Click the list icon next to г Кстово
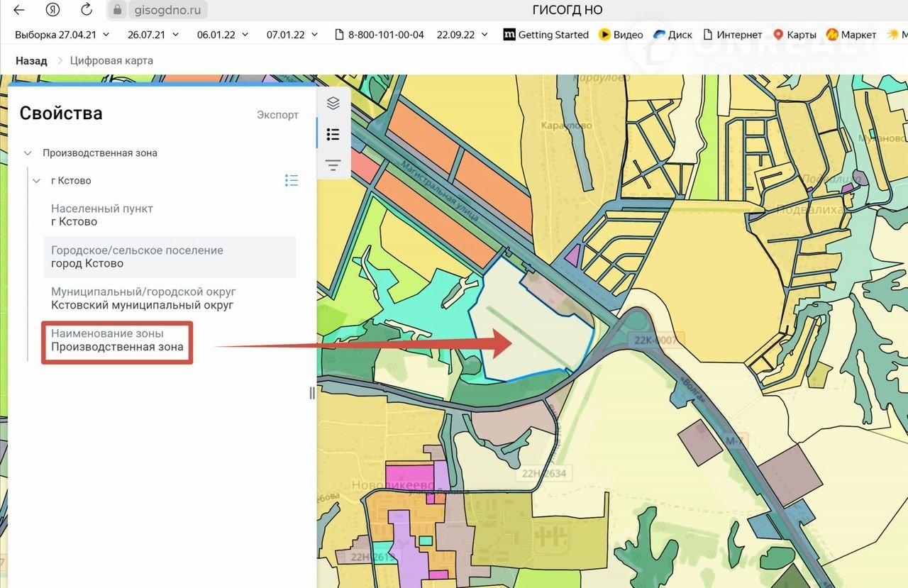908x588 pixels. pyautogui.click(x=291, y=180)
